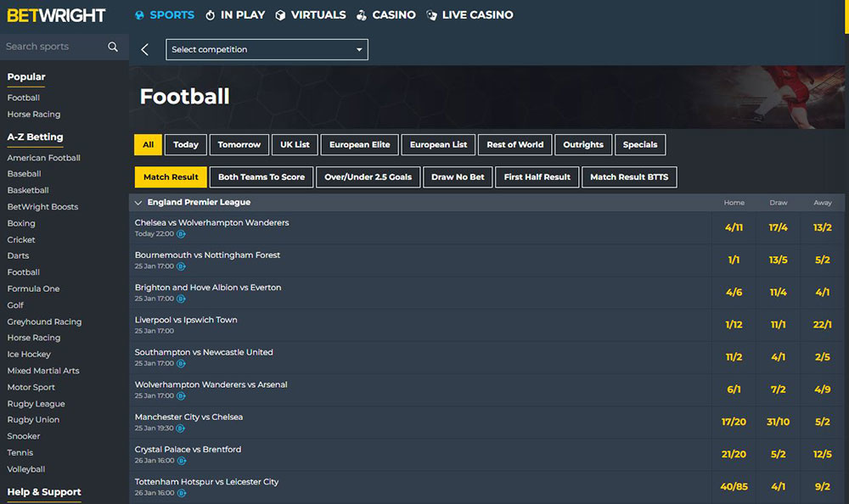Open Horse Racing under Popular
The image size is (849, 504).
click(x=34, y=115)
